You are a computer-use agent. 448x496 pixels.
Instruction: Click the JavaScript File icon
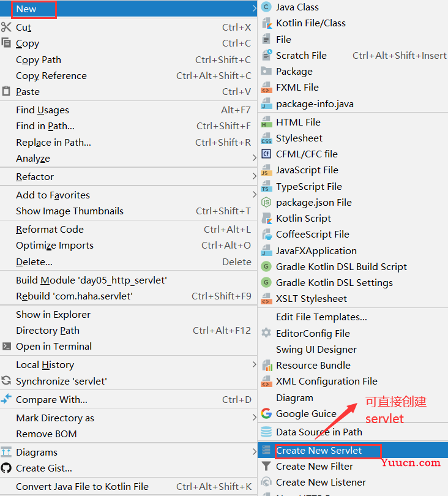(266, 170)
